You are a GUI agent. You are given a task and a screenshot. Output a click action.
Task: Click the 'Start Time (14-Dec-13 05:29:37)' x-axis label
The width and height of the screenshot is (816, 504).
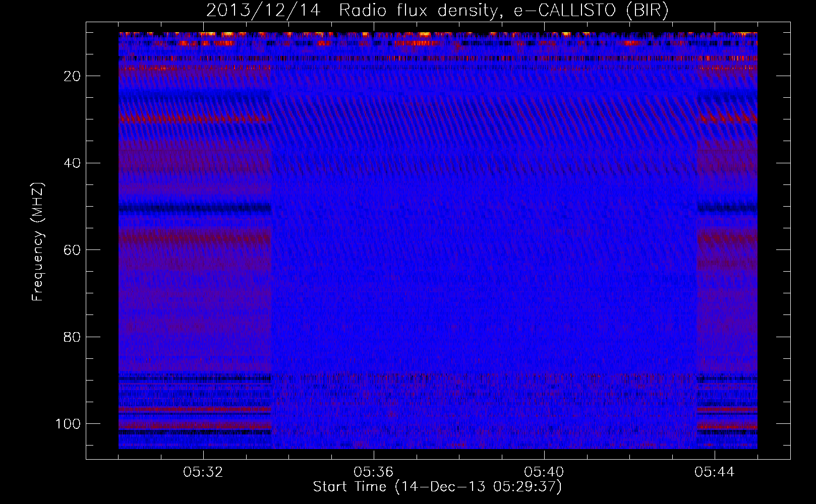coord(437,487)
